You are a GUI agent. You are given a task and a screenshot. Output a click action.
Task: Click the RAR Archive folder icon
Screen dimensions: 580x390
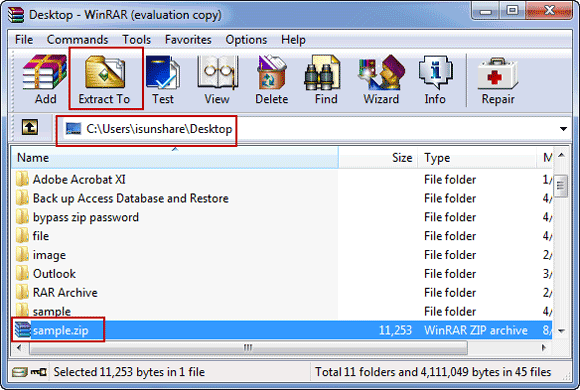[22, 292]
